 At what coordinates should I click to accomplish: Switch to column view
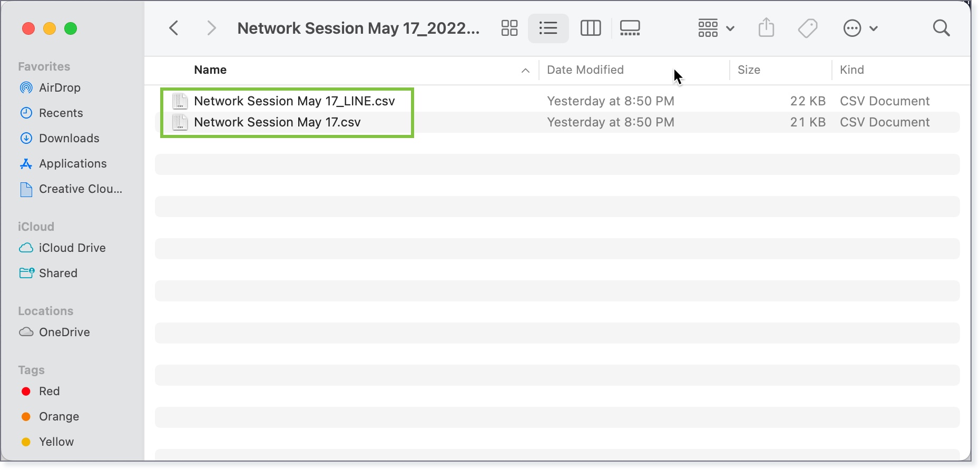point(591,28)
